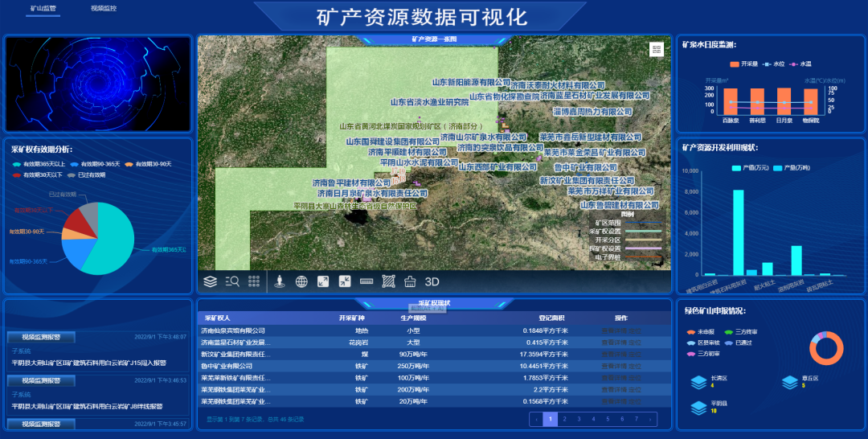
Task: Go to next page in table pagination
Action: click(650, 419)
